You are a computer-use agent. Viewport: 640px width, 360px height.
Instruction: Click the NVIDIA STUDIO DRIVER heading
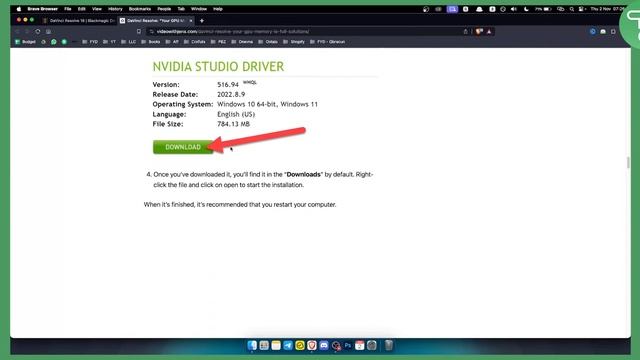[218, 67]
